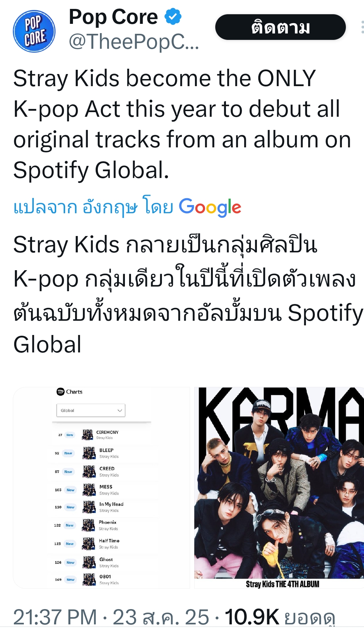Tap the 21:37 PM timestamp
Viewport: 364px width, 634px height.
pyautogui.click(x=55, y=617)
